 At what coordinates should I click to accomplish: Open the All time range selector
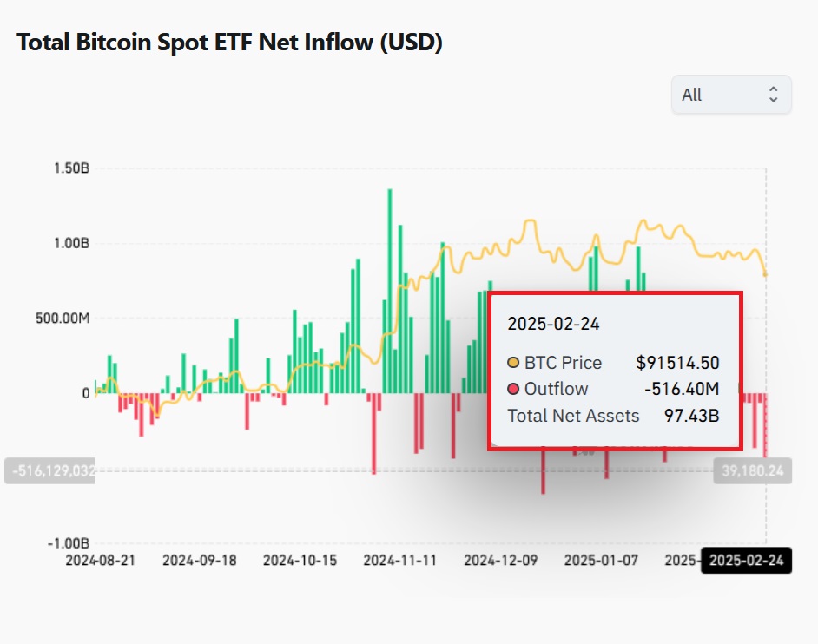(730, 94)
